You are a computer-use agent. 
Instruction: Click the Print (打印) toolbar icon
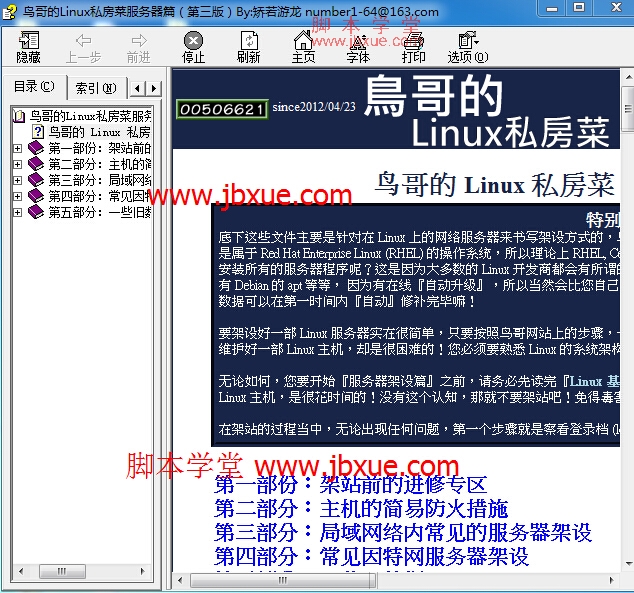point(413,49)
